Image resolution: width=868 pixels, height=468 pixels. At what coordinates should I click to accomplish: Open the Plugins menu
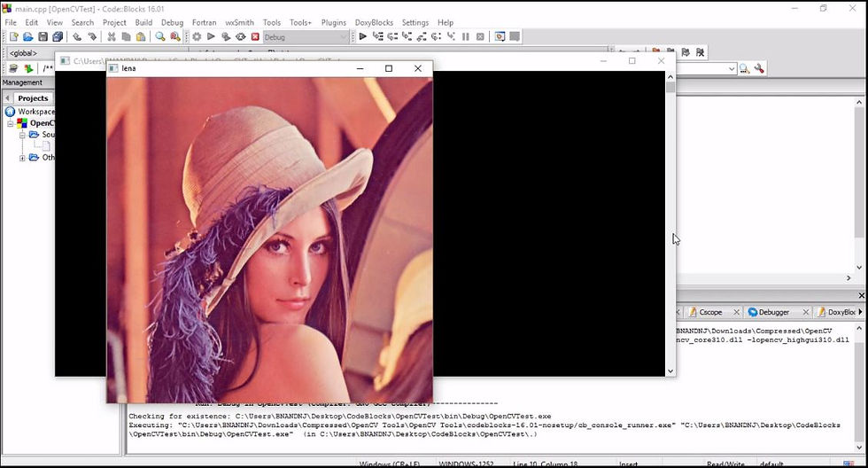(x=333, y=23)
